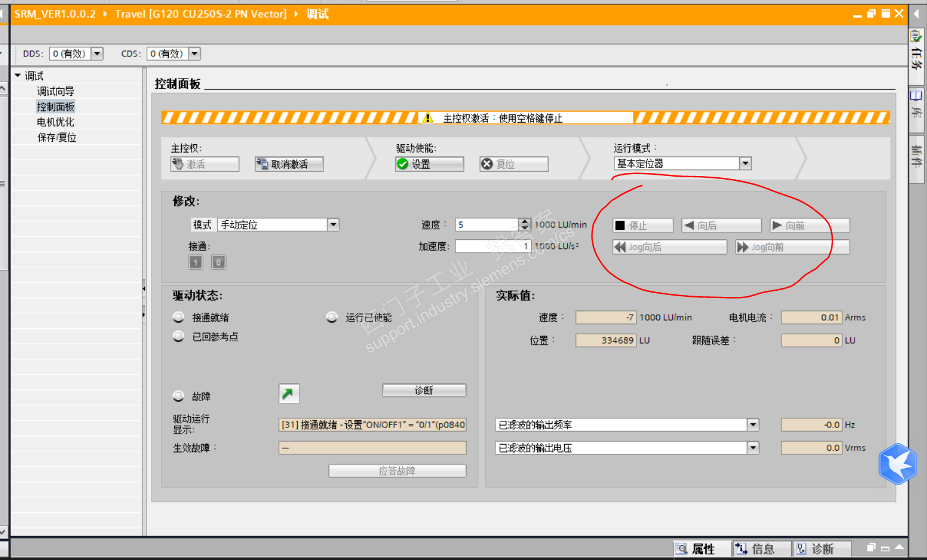Click the float window icon in bottom bar
Screen dimensions: 927x560
(871, 547)
